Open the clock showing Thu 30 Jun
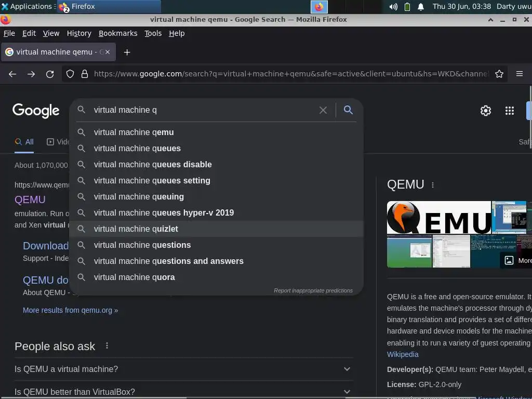Image resolution: width=532 pixels, height=399 pixels. click(x=461, y=6)
